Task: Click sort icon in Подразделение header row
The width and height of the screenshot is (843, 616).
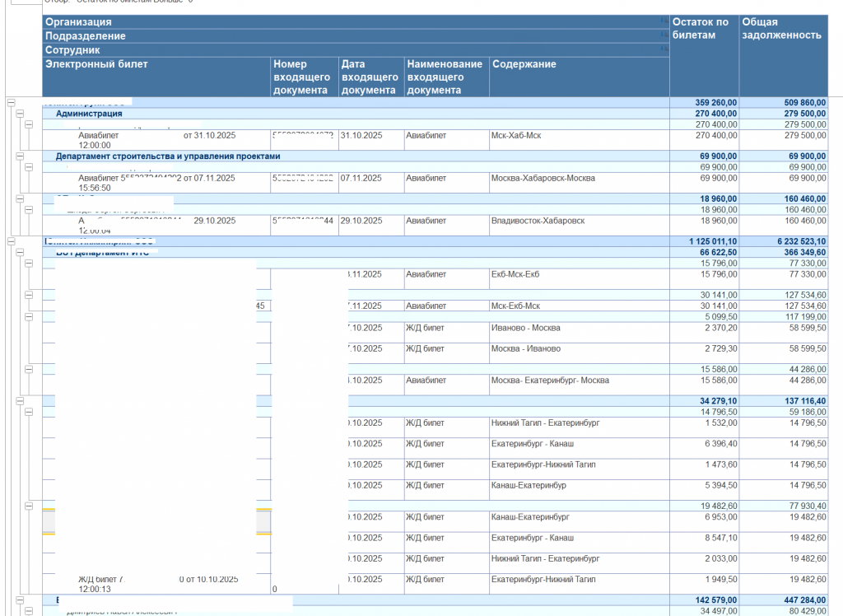Action: click(664, 34)
